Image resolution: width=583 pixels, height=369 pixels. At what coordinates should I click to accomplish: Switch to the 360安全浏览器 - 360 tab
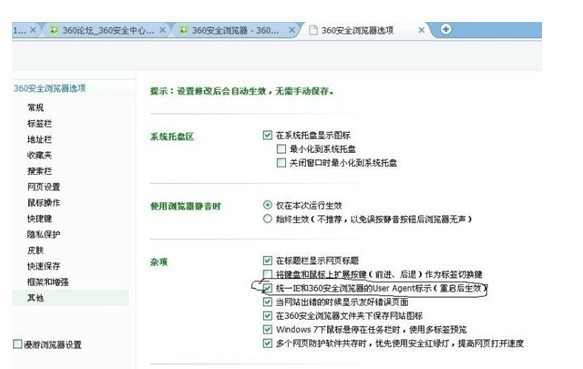(x=235, y=30)
